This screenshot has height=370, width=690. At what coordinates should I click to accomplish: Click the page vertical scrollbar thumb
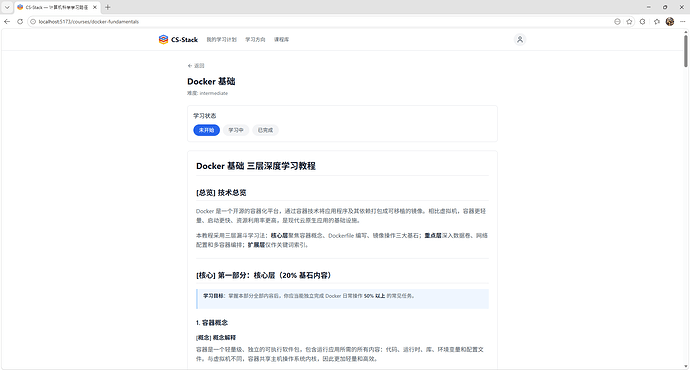[686, 51]
